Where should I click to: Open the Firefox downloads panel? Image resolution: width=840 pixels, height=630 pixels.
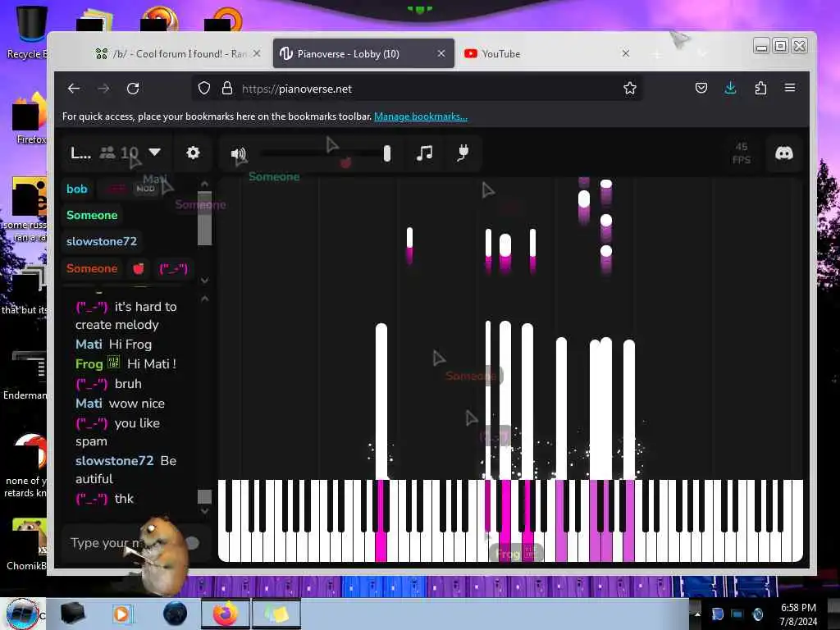730,89
